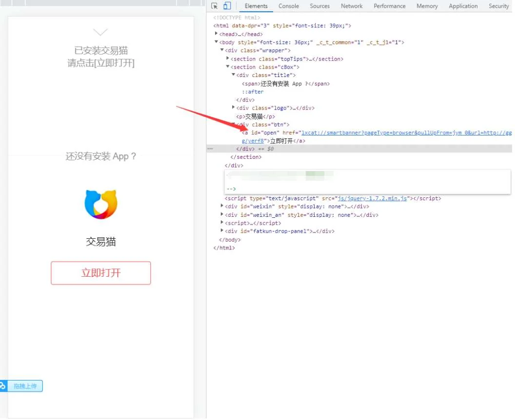The width and height of the screenshot is (515, 420).
Task: Expand the head element node
Action: tap(217, 34)
